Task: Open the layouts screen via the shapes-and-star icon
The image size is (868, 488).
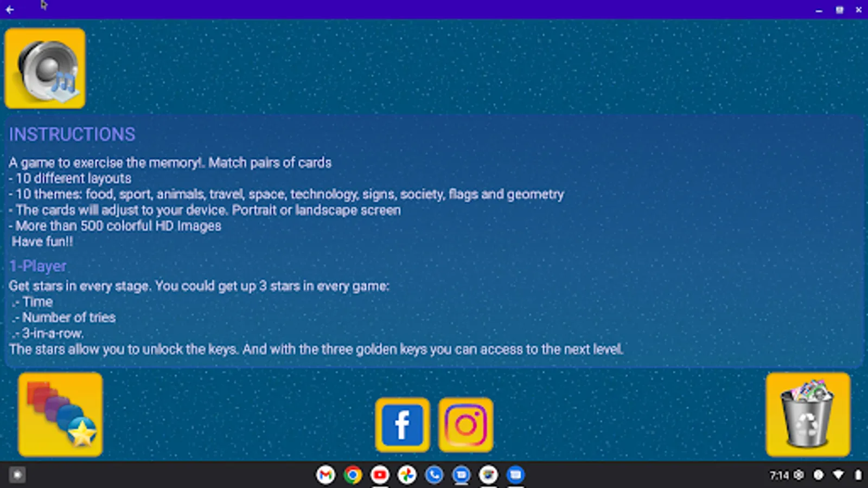Action: (x=60, y=414)
